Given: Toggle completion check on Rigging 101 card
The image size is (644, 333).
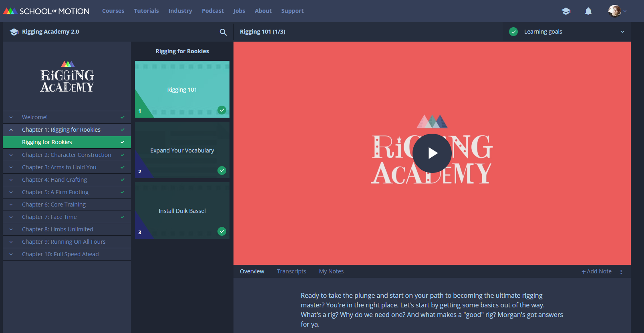Looking at the screenshot, I should coord(222,110).
